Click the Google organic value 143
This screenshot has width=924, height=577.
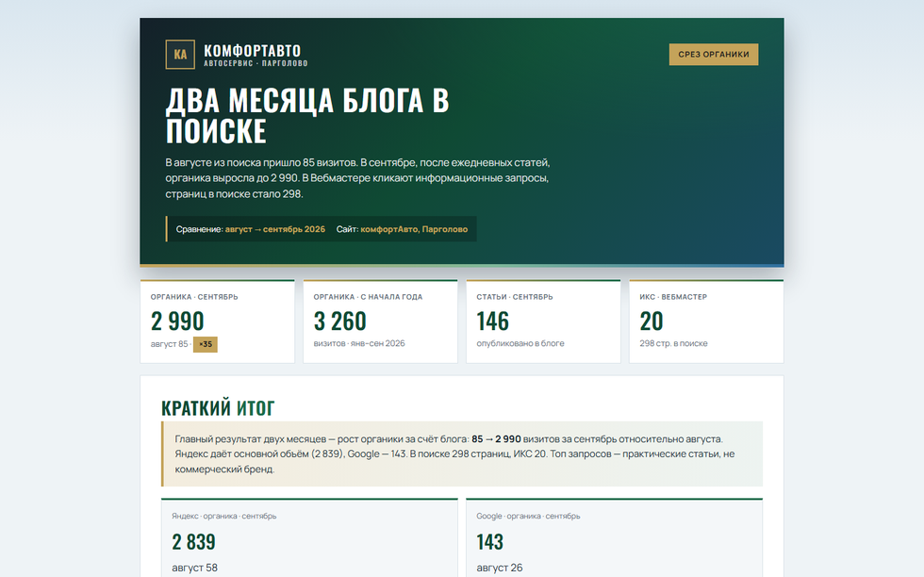489,541
